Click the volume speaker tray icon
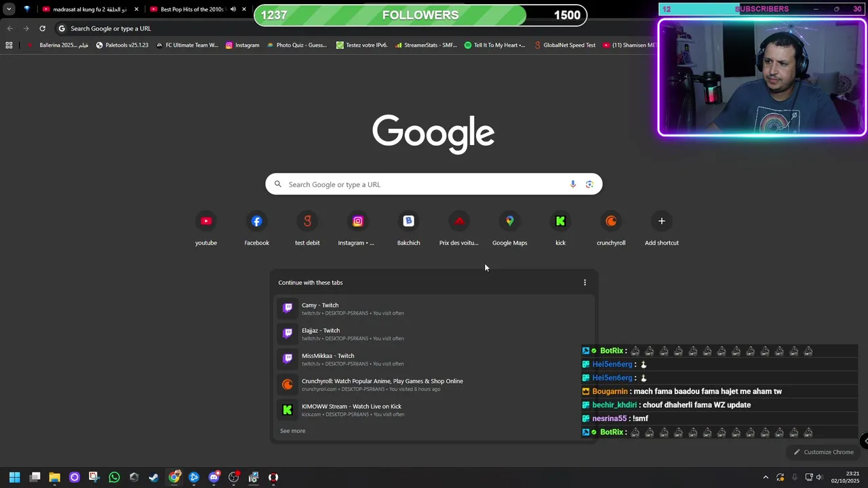 click(820, 477)
